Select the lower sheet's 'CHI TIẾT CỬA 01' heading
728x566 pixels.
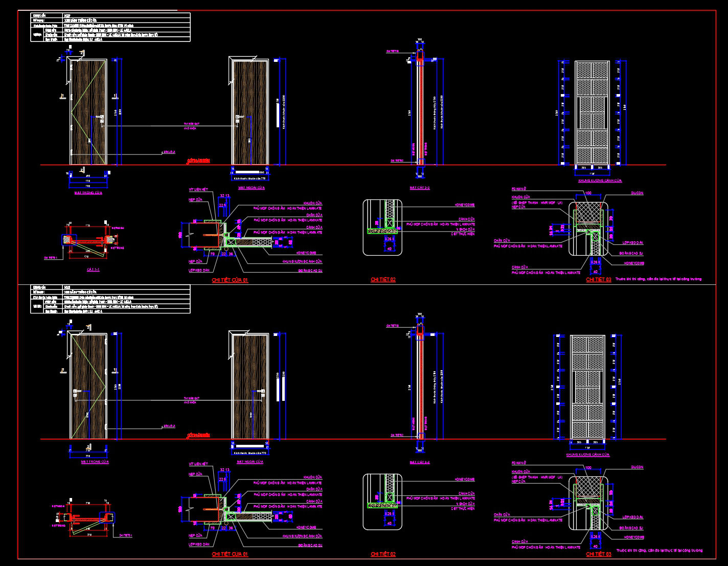coord(230,554)
